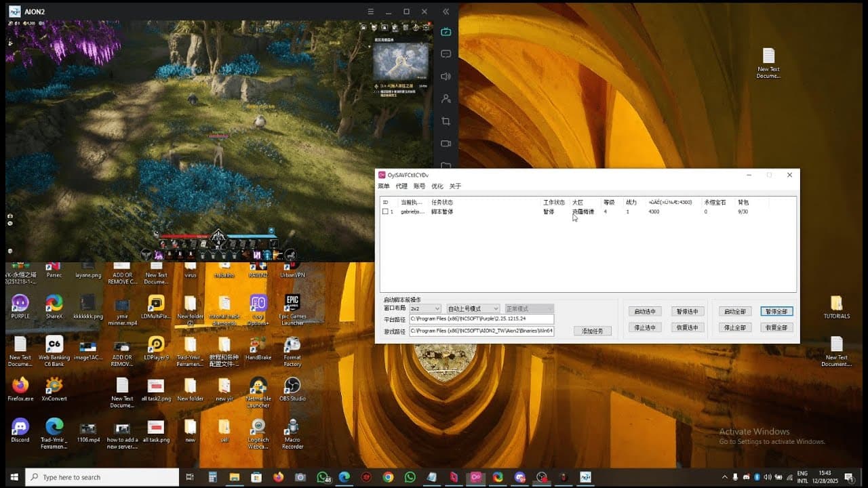Open the PURPLE desktop shortcut
Screen dimensions: 868x488
coord(20,307)
